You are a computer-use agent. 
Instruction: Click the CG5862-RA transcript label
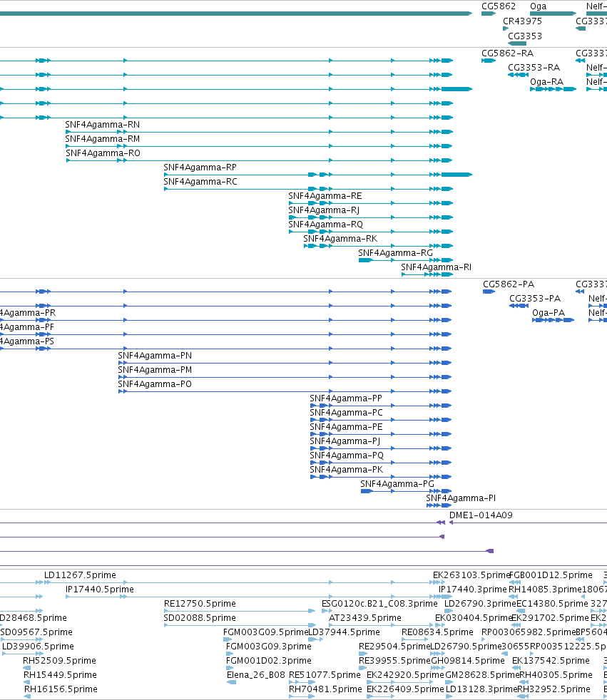(507, 53)
